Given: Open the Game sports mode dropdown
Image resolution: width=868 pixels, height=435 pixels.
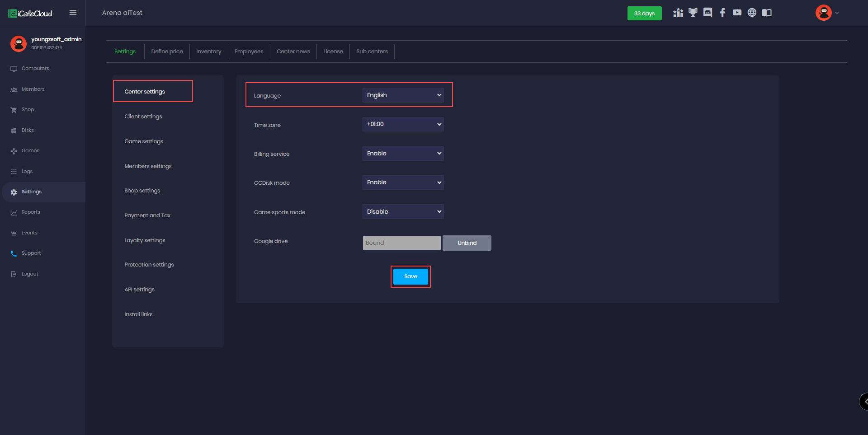Looking at the screenshot, I should tap(403, 211).
